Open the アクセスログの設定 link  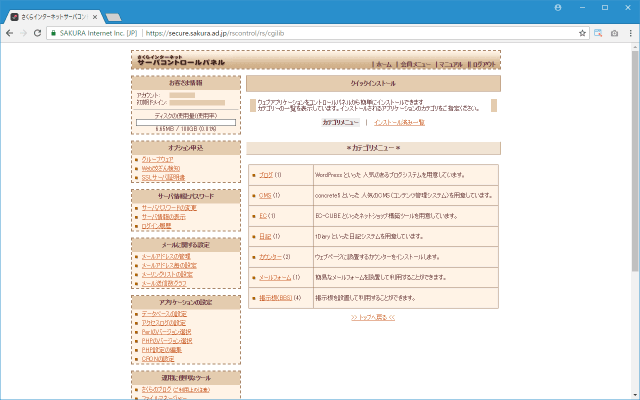click(164, 322)
